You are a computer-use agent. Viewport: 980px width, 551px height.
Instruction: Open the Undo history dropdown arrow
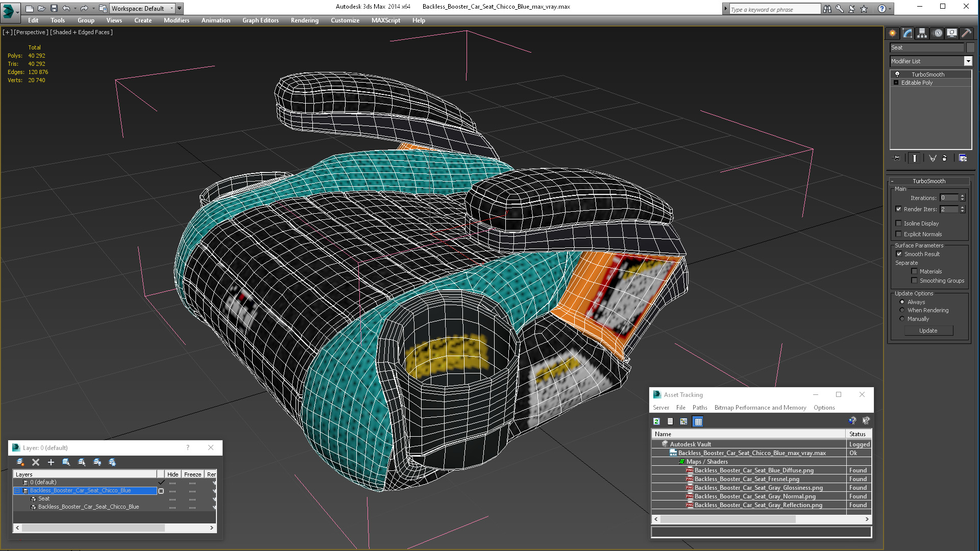pyautogui.click(x=75, y=8)
